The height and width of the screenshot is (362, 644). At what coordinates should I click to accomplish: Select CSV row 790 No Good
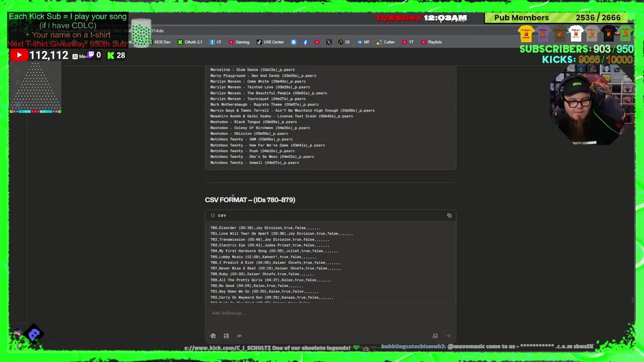tap(257, 286)
